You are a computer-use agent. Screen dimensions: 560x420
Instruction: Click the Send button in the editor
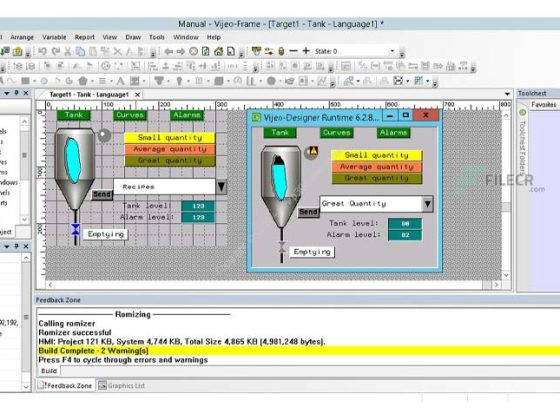102,194
